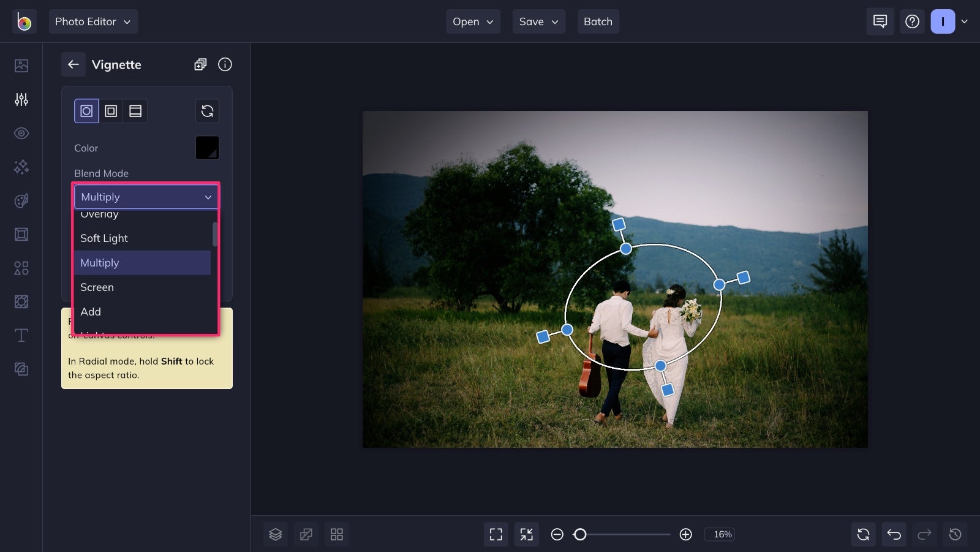
Task: Expand the Save dropdown
Action: pos(538,21)
